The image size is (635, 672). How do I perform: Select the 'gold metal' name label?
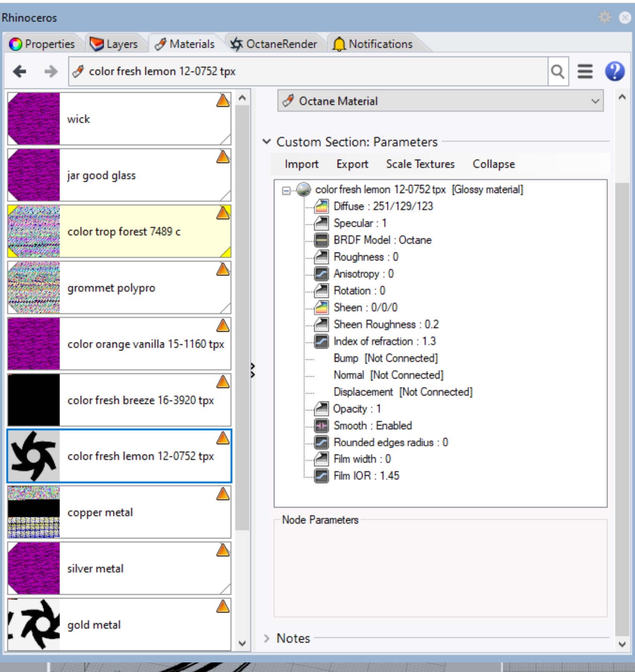click(94, 625)
